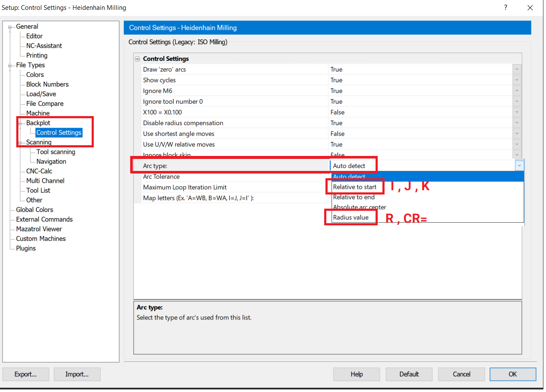Viewport: 546px width, 392px height.
Task: Cancel the setup dialog
Action: tap(462, 374)
